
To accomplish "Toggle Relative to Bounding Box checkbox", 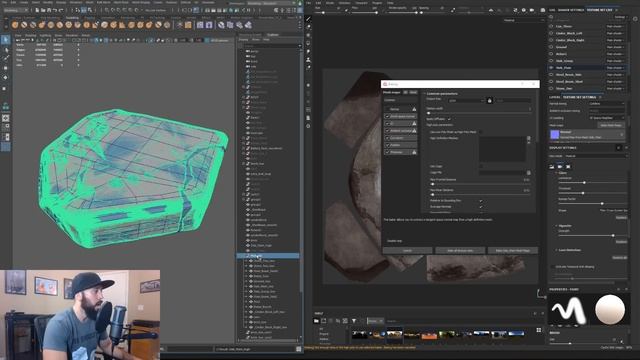I will point(481,201).
